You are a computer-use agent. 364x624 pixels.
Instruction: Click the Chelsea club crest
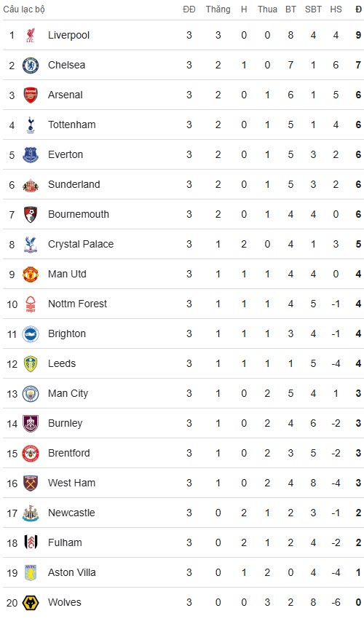point(31,66)
